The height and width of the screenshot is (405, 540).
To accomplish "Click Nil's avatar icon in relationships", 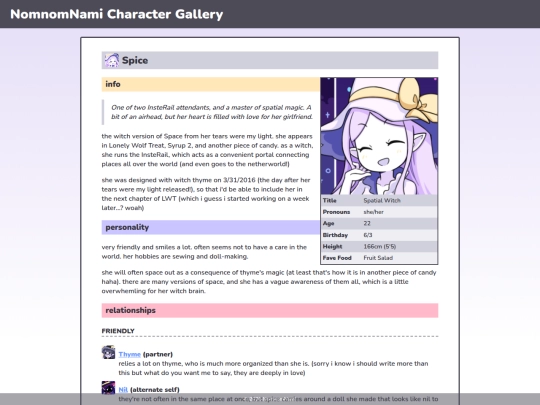I will 108,387.
